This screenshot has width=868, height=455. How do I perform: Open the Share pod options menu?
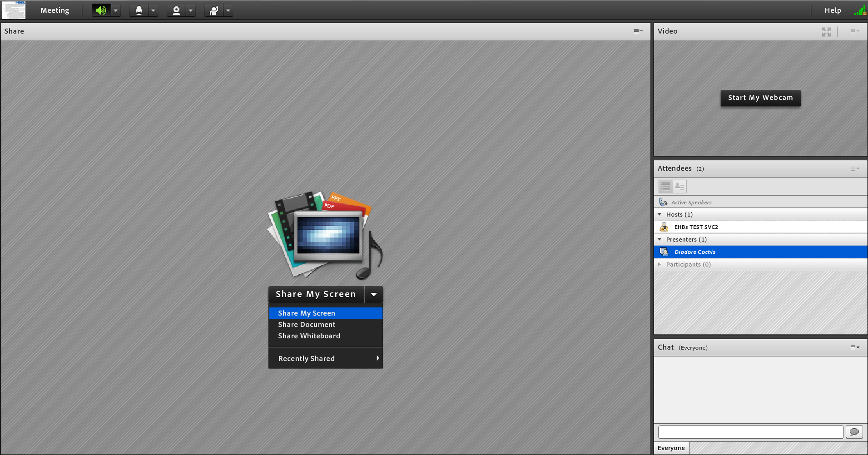point(638,31)
